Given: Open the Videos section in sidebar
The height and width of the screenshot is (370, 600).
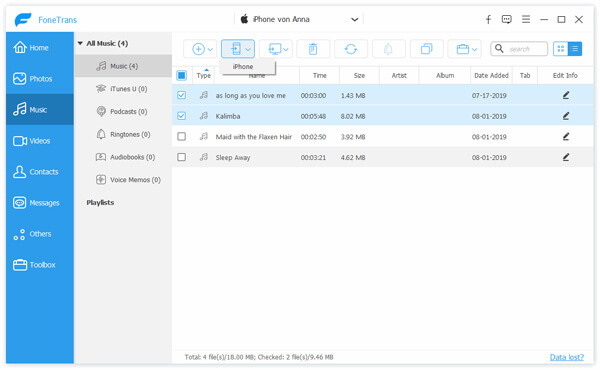Looking at the screenshot, I should click(40, 140).
